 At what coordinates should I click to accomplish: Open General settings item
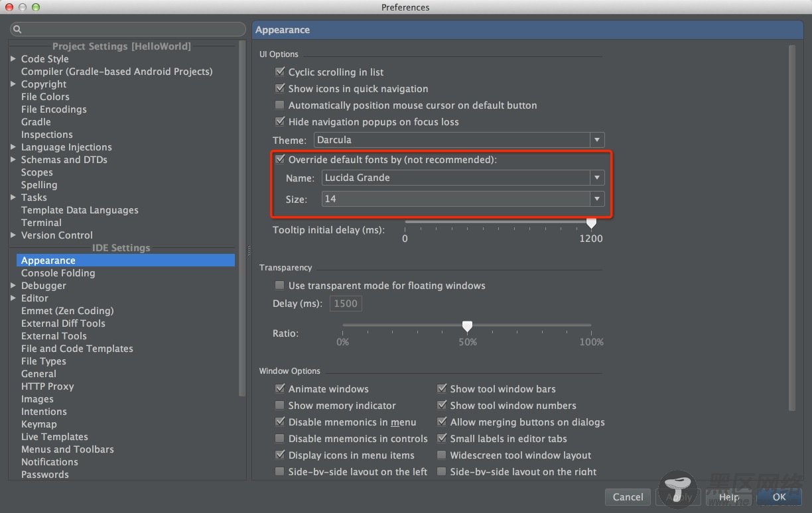coord(38,374)
